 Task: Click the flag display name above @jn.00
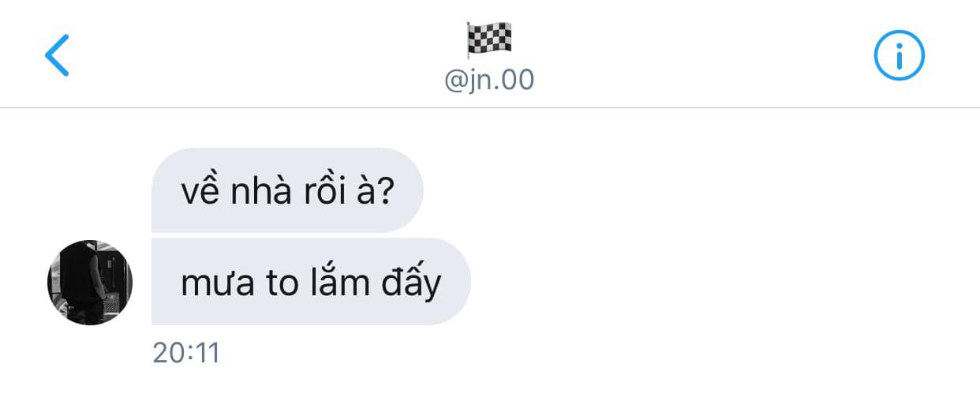point(489,39)
